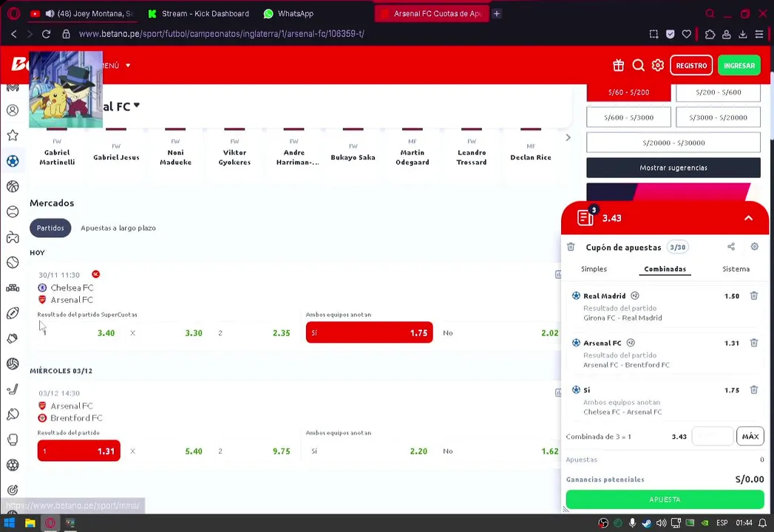Toggle draw odds 3.30 for Chelsea-Arsenal

click(x=166, y=332)
